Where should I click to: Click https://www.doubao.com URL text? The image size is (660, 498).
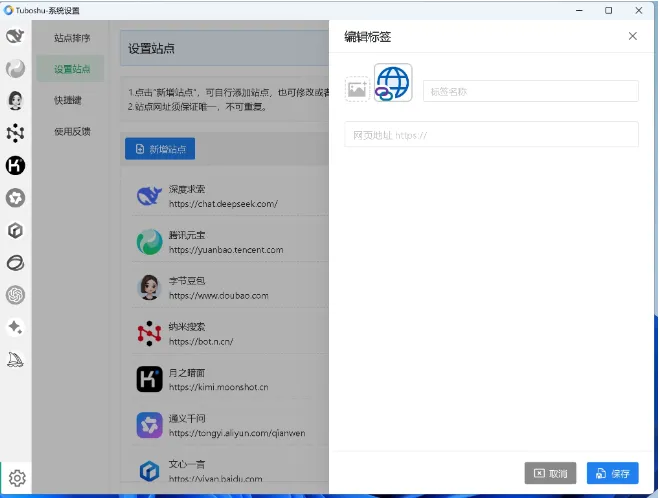point(218,296)
